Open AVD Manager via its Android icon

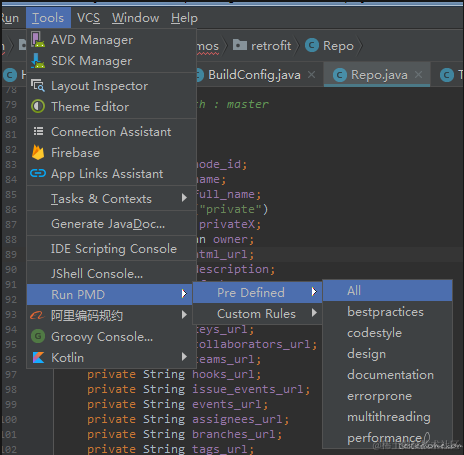(x=38, y=40)
